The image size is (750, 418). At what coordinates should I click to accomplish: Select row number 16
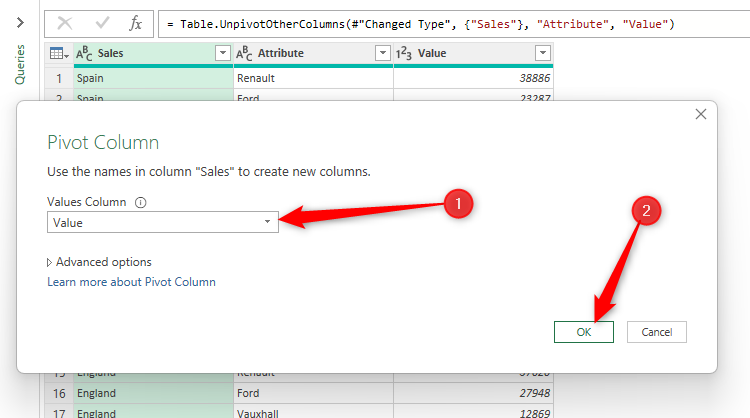59,393
